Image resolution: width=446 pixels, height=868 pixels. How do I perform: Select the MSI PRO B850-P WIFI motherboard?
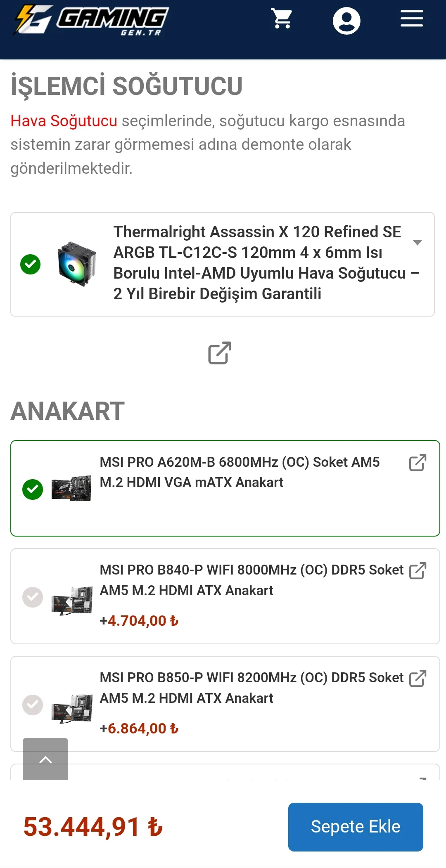(x=33, y=705)
